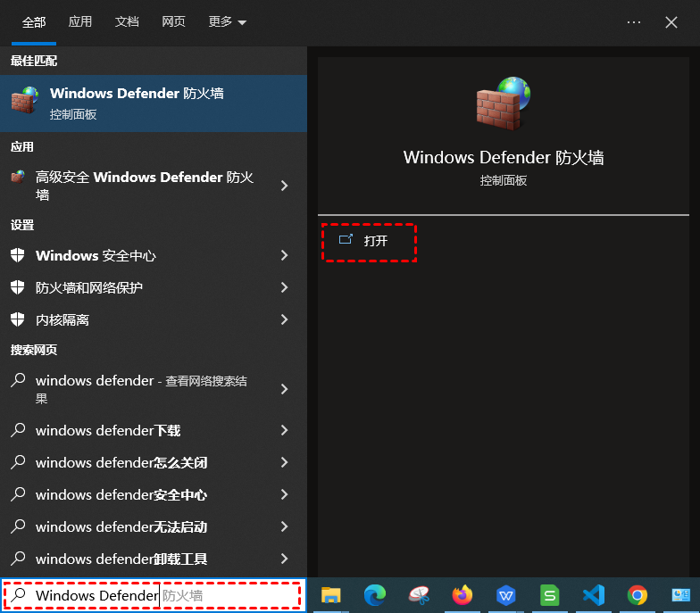Launch Visual Studio Code from taskbar
The image size is (700, 613).
pos(593,595)
